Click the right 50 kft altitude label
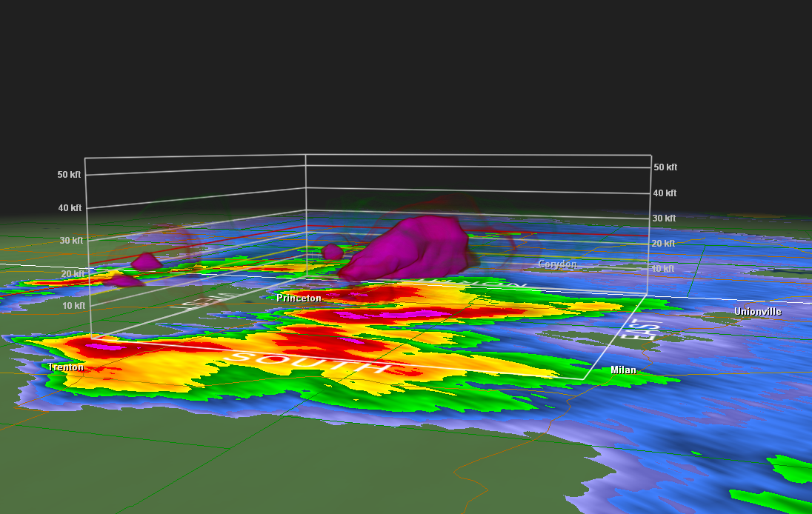Viewport: 812px width, 514px height. pyautogui.click(x=665, y=167)
